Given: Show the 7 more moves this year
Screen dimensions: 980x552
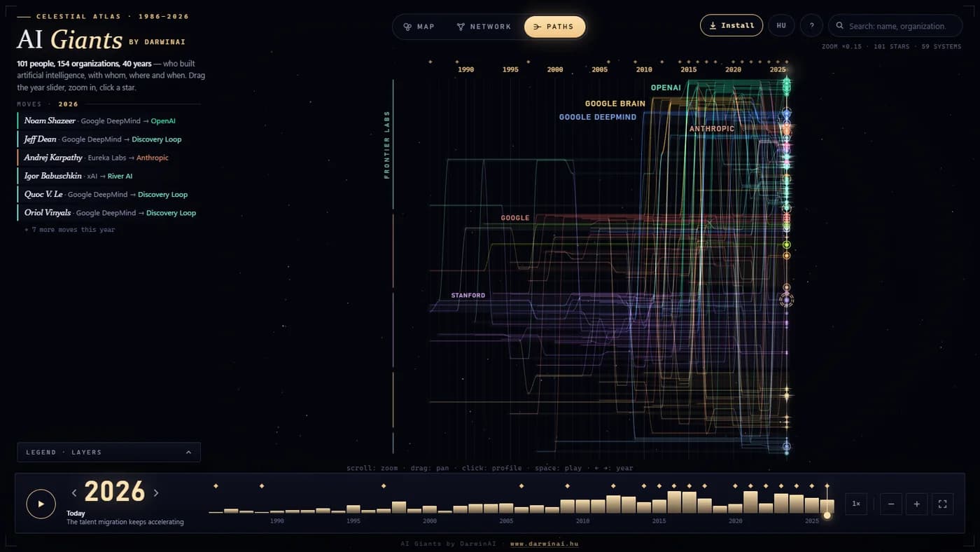Looking at the screenshot, I should click(x=69, y=230).
